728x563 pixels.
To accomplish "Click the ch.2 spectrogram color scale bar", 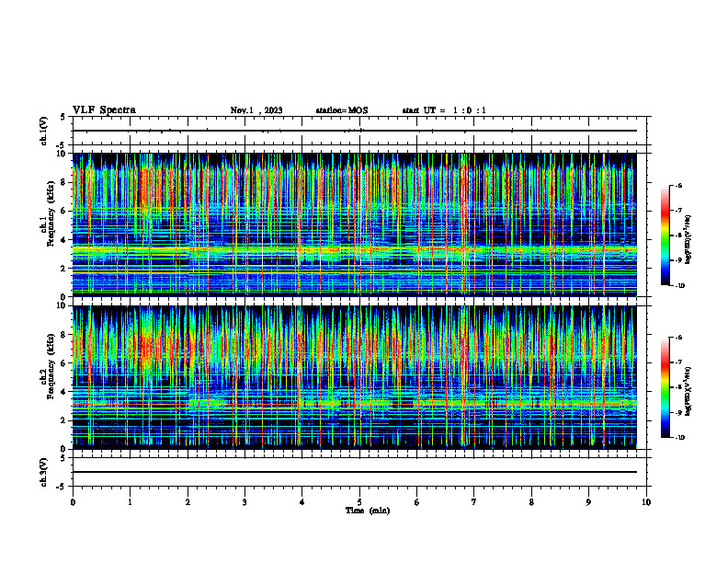I will pos(665,387).
